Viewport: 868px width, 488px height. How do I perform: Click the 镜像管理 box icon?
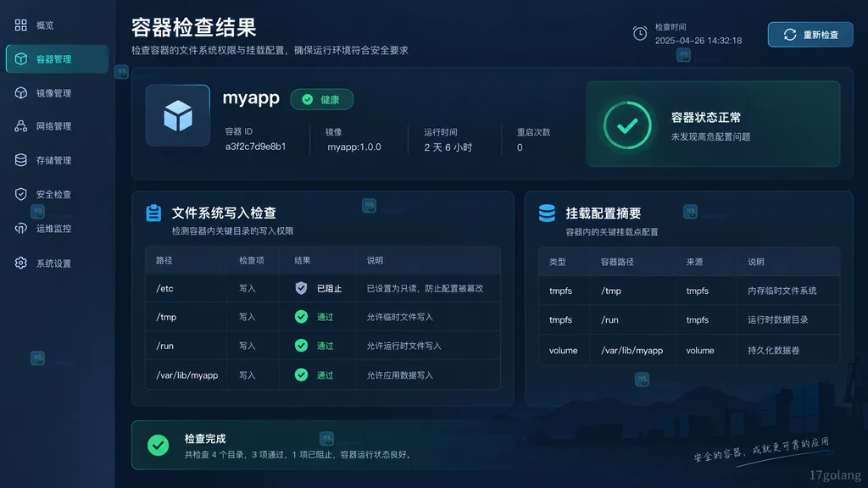coord(20,93)
